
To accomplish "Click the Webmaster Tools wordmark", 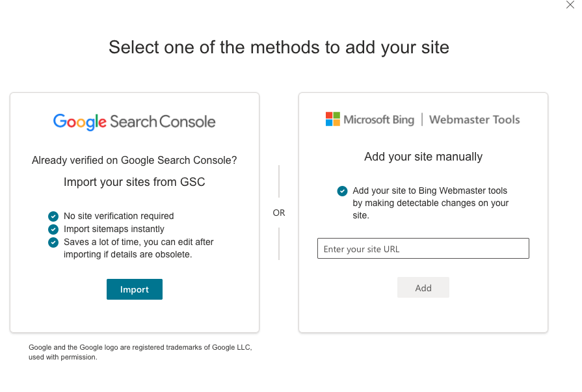I will click(474, 120).
